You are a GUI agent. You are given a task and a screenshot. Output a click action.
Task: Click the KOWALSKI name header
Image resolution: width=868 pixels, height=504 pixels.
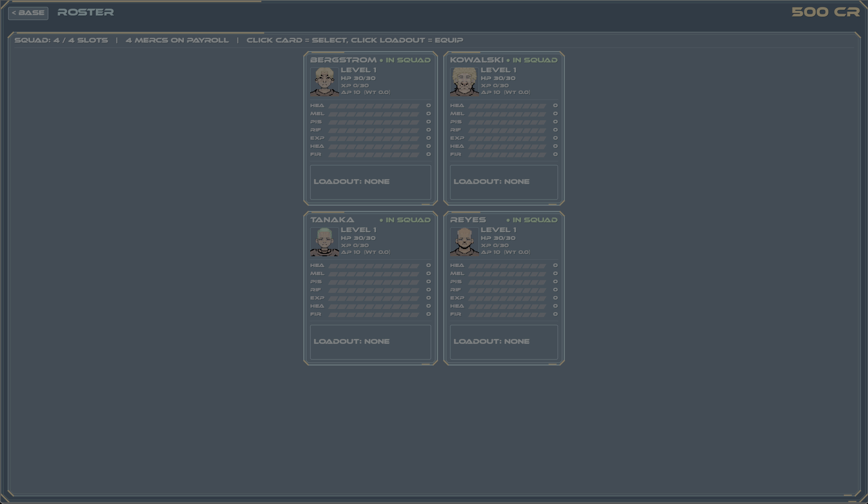click(477, 60)
